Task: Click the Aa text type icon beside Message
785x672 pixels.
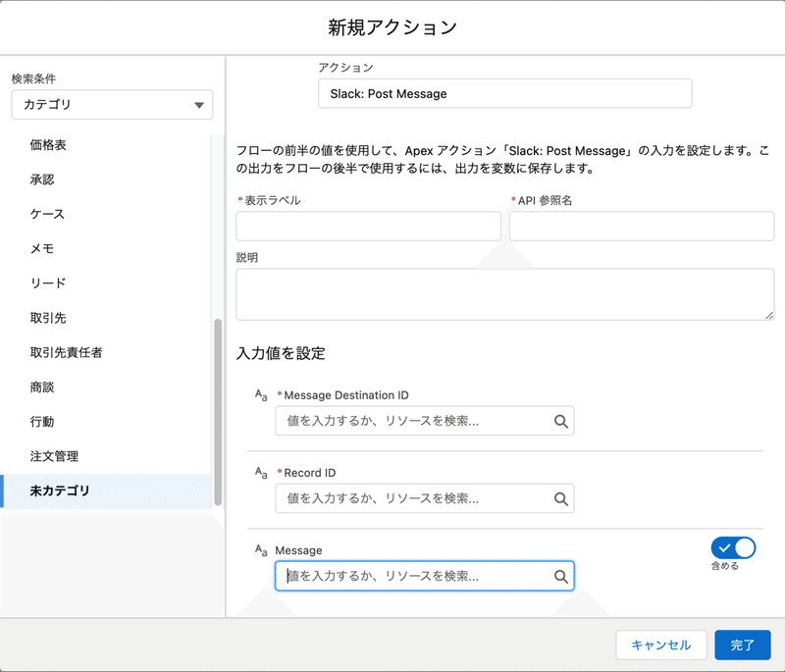Action: point(261,550)
